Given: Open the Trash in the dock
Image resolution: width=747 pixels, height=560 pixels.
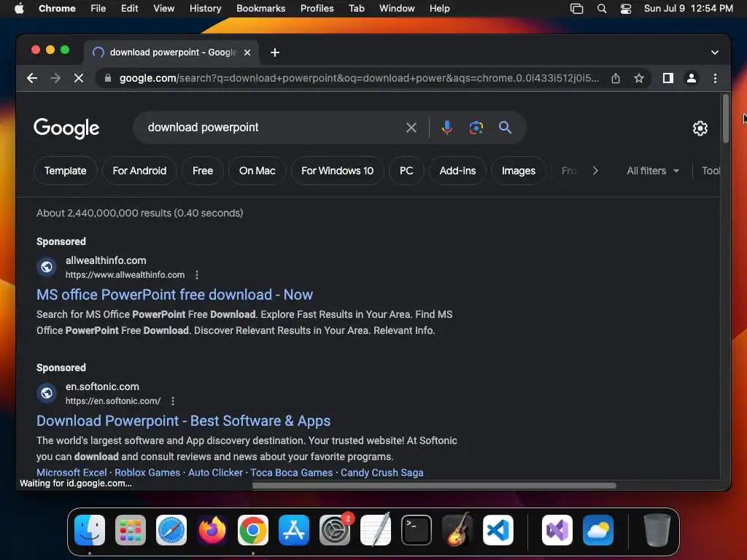Looking at the screenshot, I should coord(657,530).
